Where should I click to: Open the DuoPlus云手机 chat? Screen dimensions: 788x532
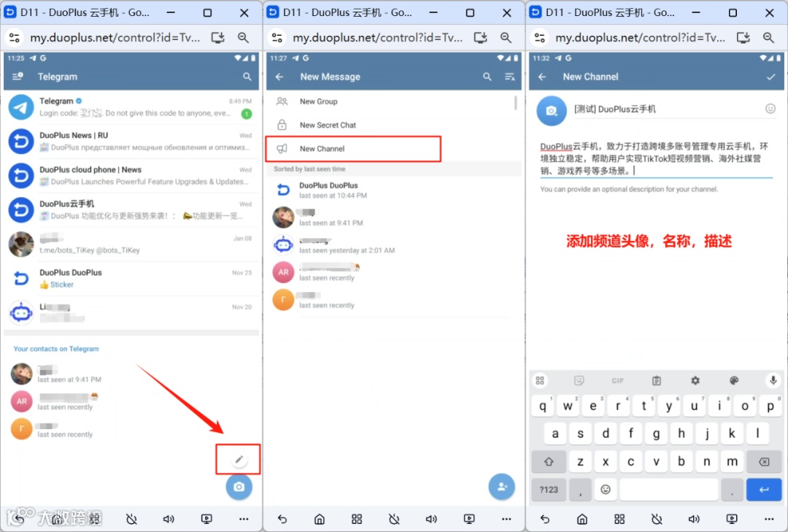click(131, 209)
